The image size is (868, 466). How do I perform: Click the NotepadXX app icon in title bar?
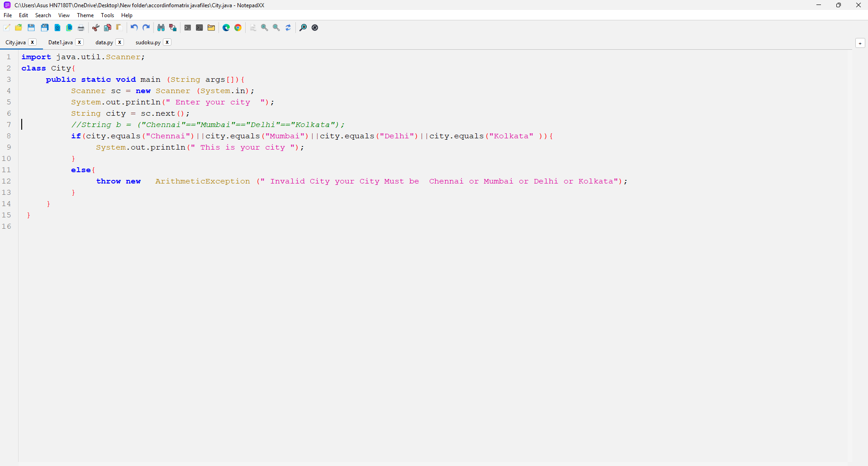7,5
